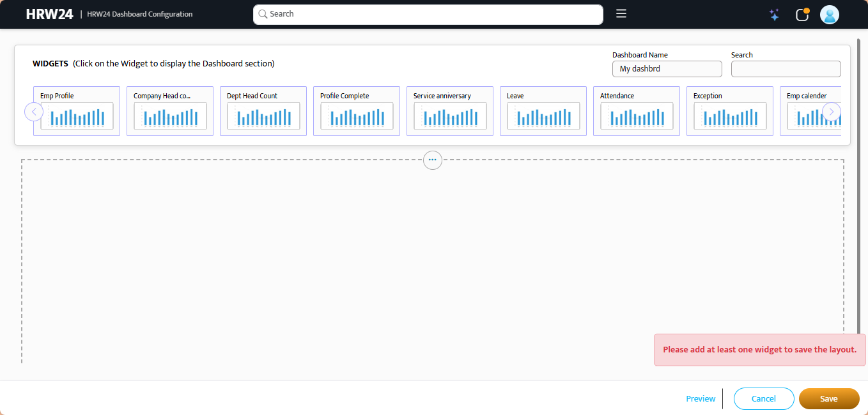This screenshot has width=868, height=415.
Task: Open the user profile avatar
Action: pos(829,15)
